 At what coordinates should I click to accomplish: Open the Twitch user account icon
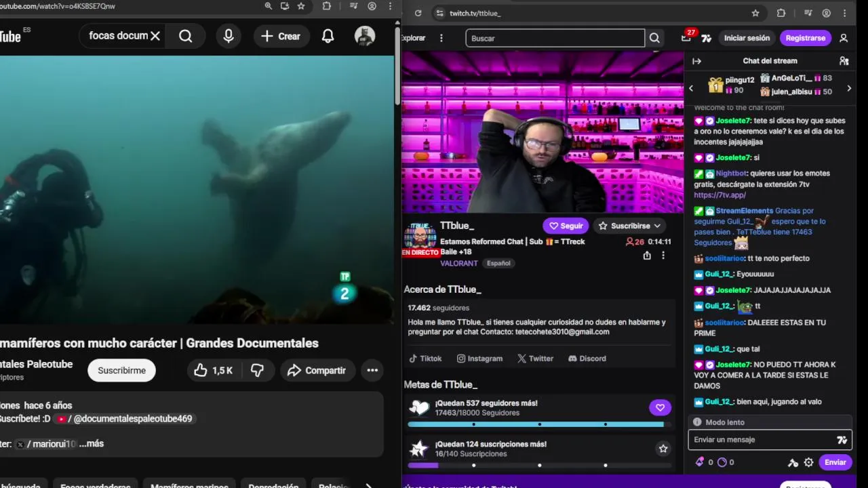coord(844,38)
